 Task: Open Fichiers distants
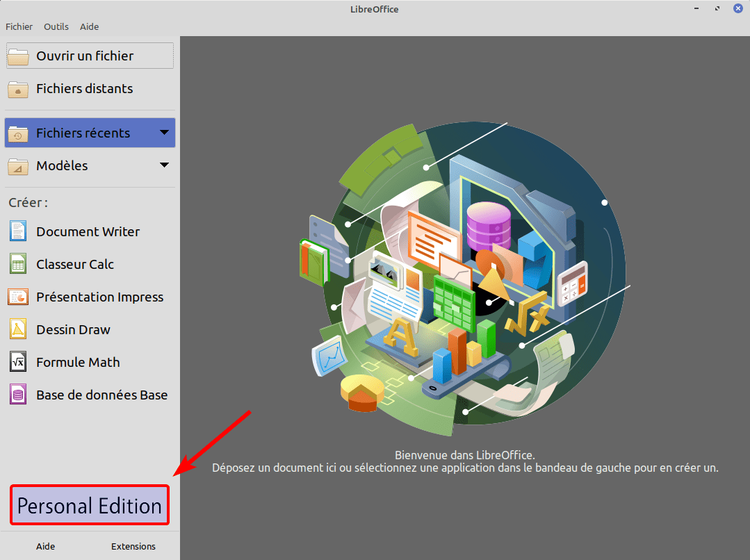coord(90,88)
